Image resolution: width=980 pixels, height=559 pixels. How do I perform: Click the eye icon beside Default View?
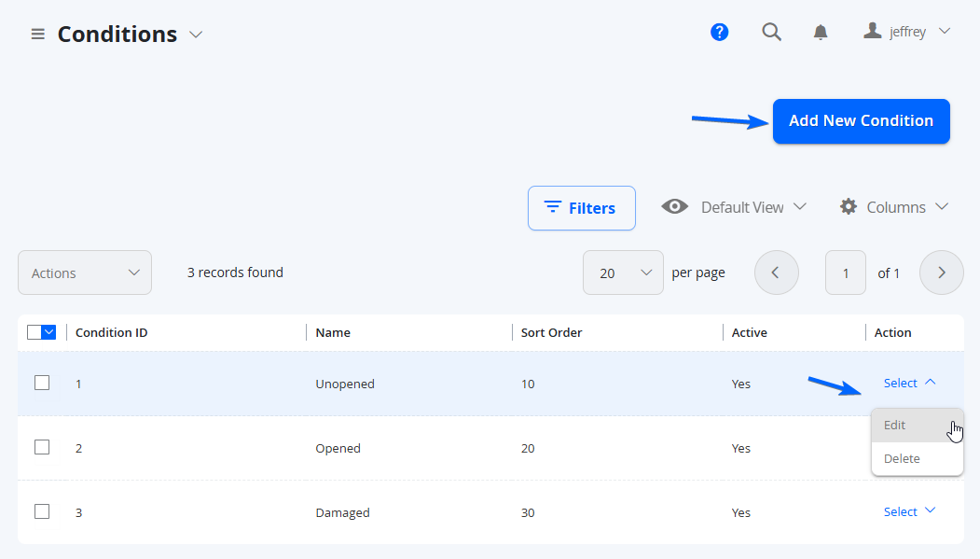(674, 206)
